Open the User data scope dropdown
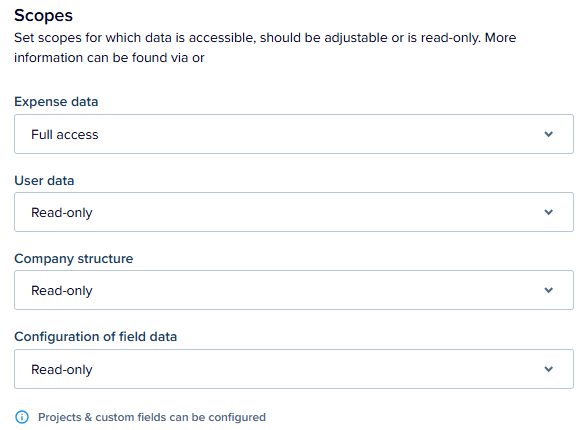The height and width of the screenshot is (430, 588). (x=294, y=212)
